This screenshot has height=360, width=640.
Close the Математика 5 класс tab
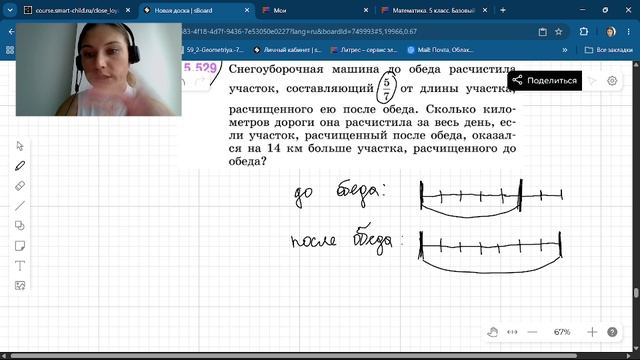click(484, 10)
